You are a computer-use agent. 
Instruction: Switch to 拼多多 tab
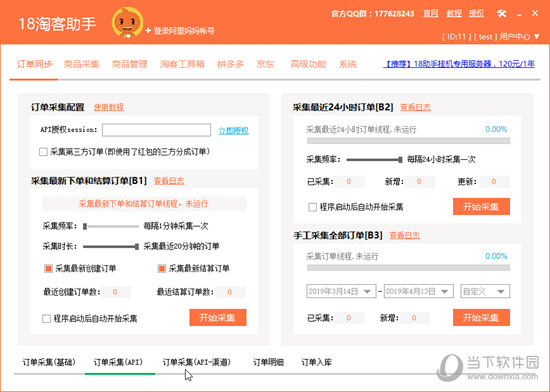(x=230, y=64)
